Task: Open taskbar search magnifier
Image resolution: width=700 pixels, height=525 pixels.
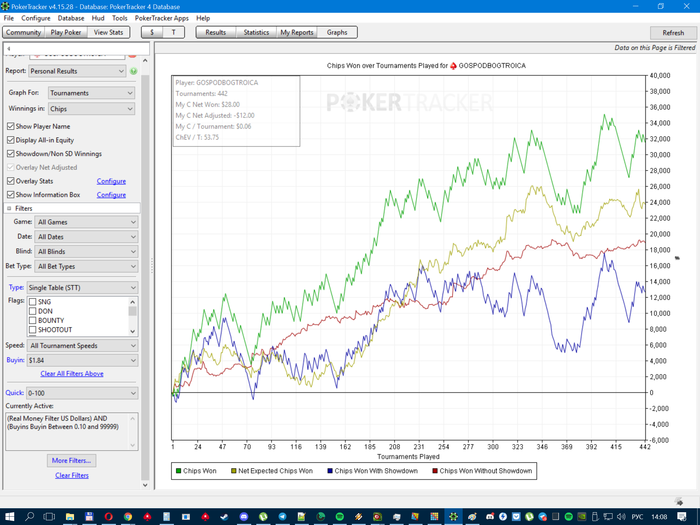Action: click(x=29, y=517)
